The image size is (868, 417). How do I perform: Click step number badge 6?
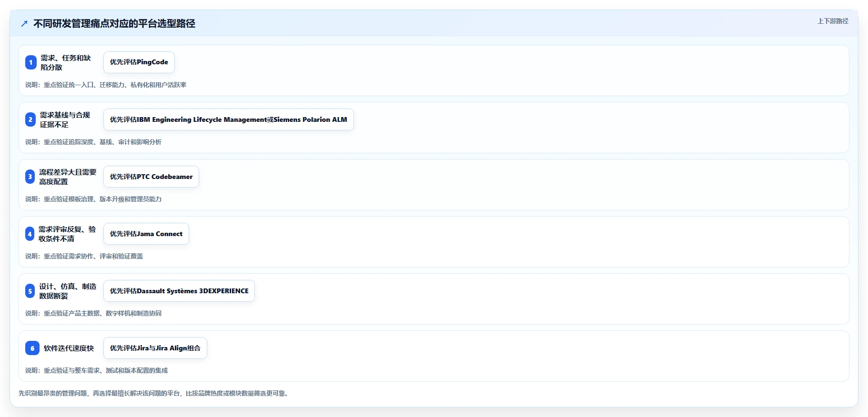tap(32, 348)
